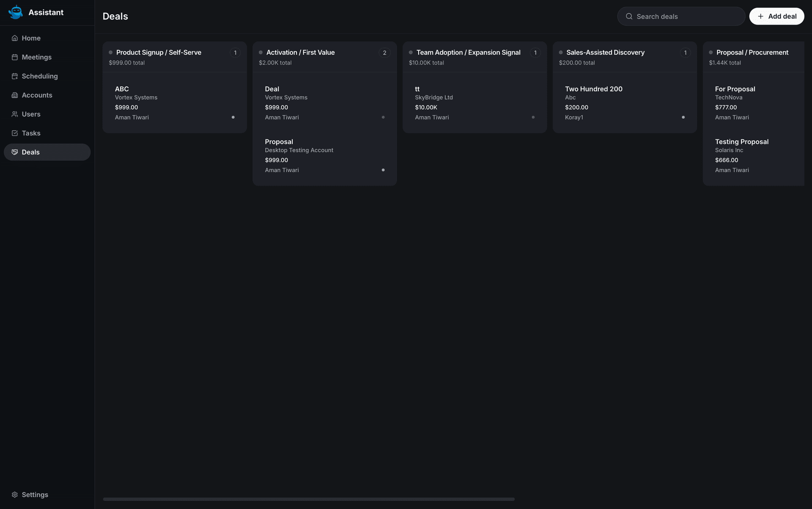The width and height of the screenshot is (812, 509).
Task: Open the Testing Proposal deal card
Action: click(x=757, y=155)
